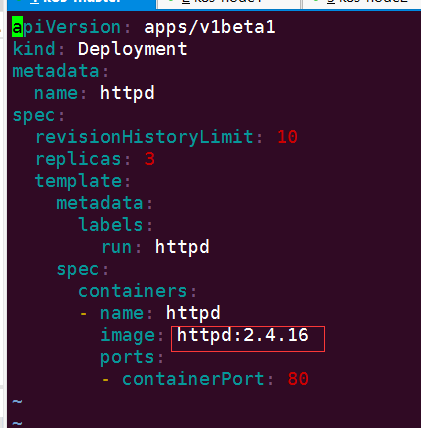Click the top-level metadata name httpd value
The image size is (421, 428).
[x=127, y=93]
